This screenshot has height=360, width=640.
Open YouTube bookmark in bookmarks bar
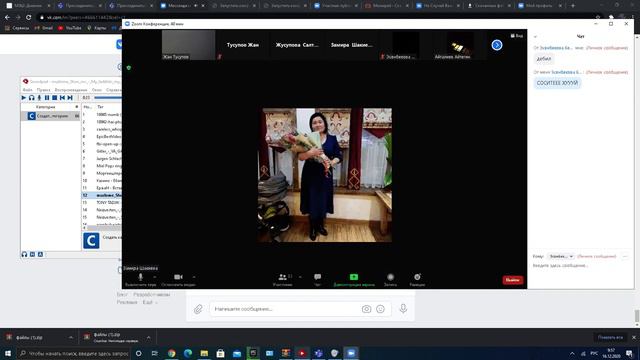click(69, 28)
